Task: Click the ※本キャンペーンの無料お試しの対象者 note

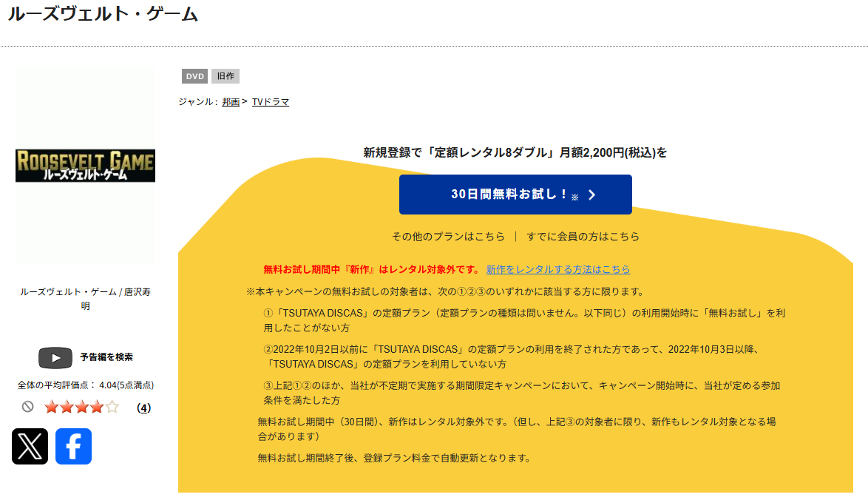Action: [x=445, y=291]
